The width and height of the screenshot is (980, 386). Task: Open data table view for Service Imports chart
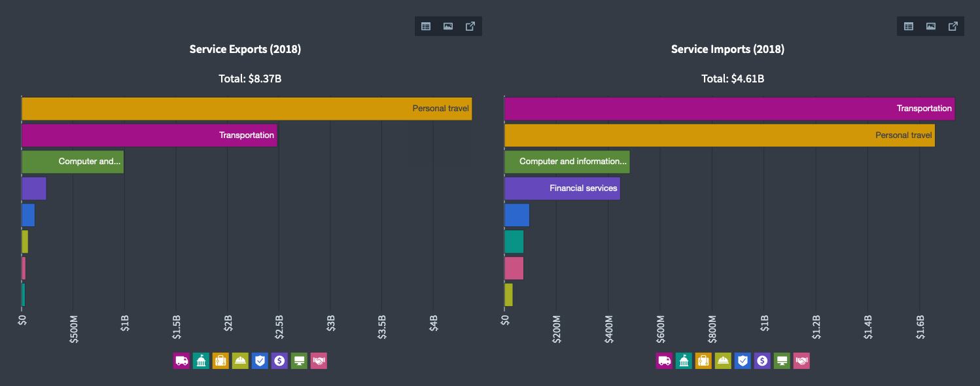click(x=909, y=26)
